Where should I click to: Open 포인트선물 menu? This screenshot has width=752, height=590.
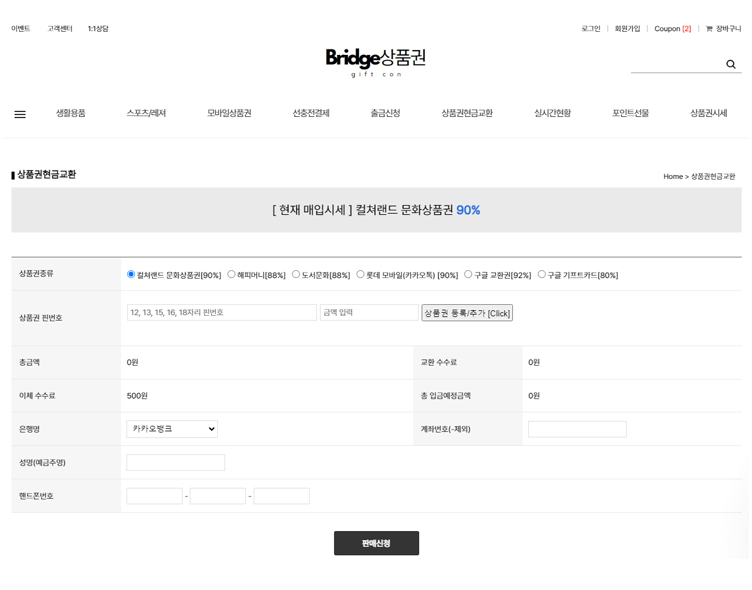(x=630, y=113)
